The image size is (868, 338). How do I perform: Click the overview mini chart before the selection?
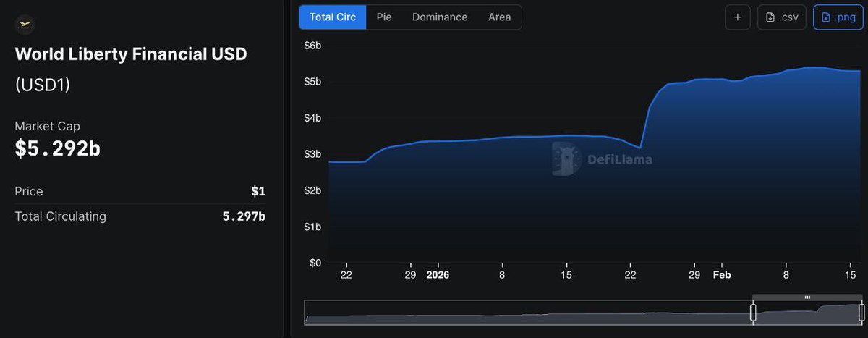[527, 313]
